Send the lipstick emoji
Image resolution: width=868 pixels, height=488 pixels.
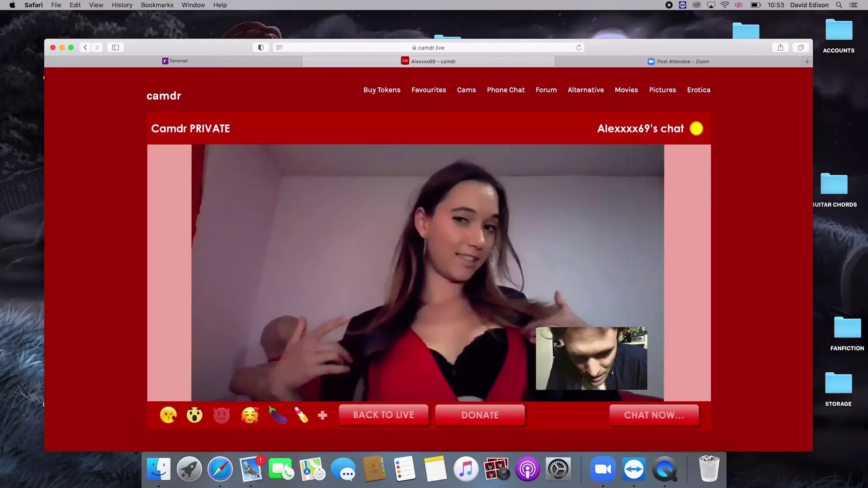coord(302,415)
